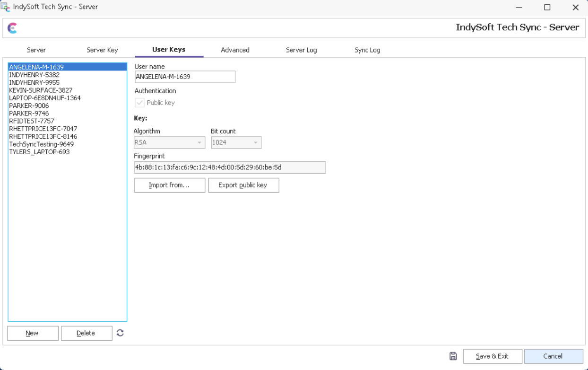Toggle the Public key checkbox
The height and width of the screenshot is (370, 588).
[140, 103]
